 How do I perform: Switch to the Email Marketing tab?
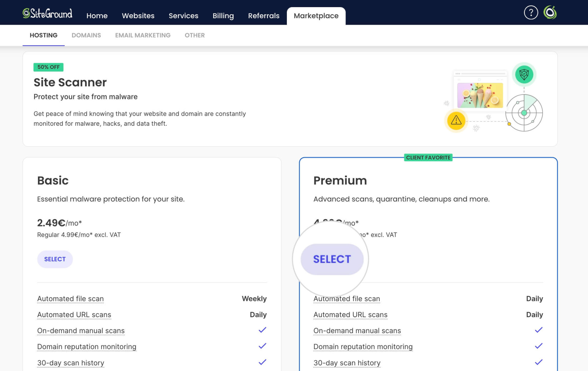tap(143, 35)
